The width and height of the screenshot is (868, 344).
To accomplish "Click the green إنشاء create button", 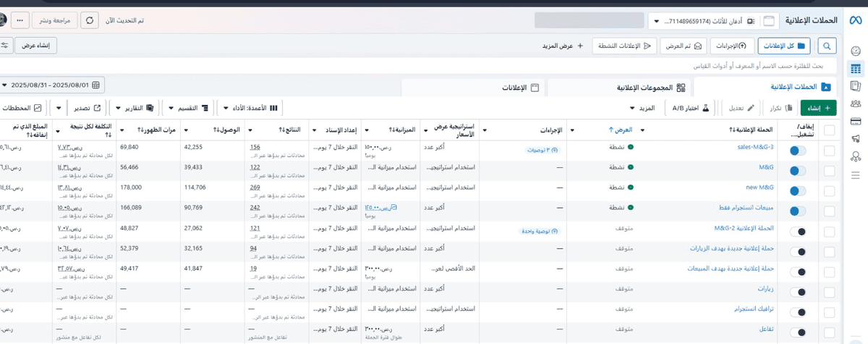I will click(818, 108).
